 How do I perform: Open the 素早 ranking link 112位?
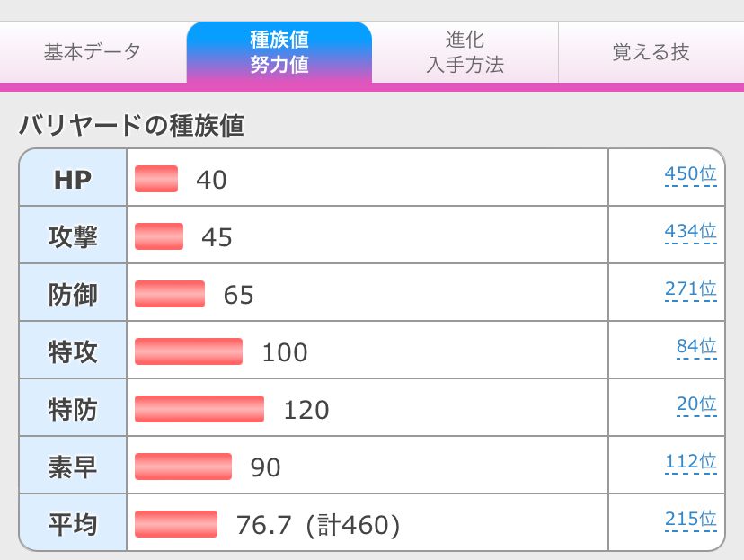[690, 461]
